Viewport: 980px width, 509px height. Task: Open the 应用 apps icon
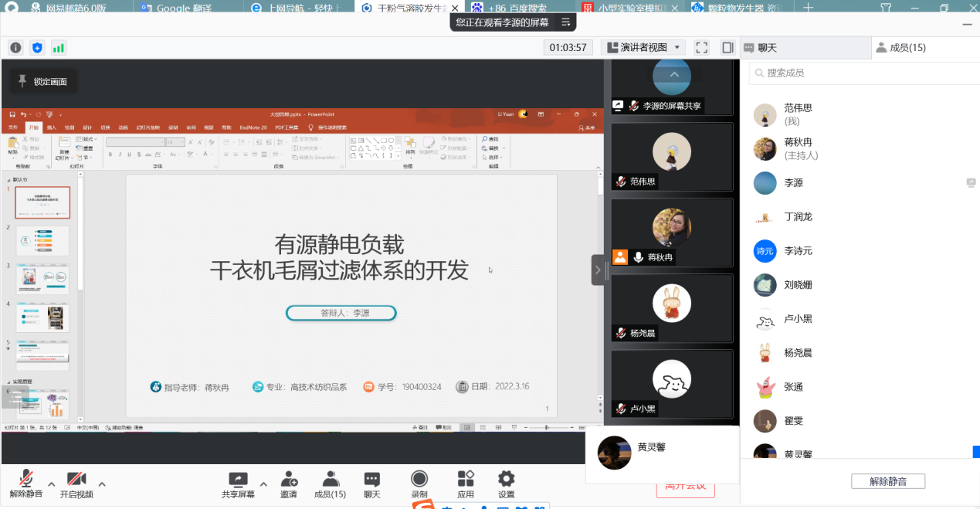pos(466,484)
